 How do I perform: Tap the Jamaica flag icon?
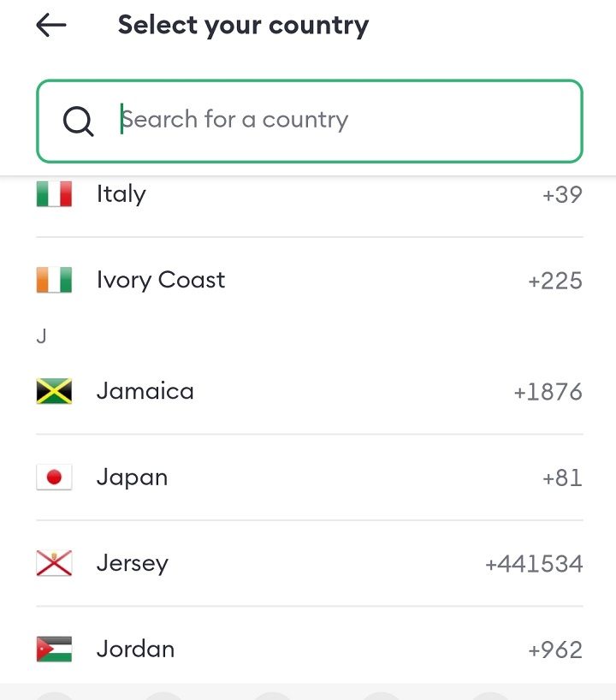click(x=54, y=392)
